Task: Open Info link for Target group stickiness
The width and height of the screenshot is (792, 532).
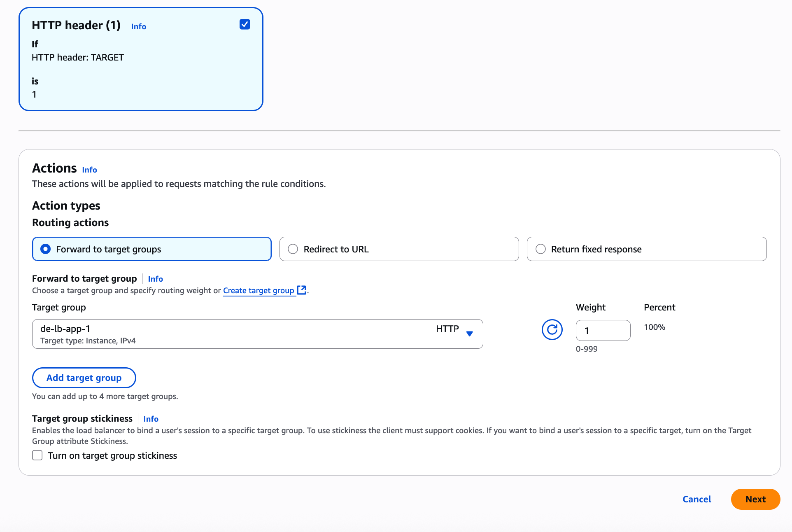Action: [x=151, y=419]
